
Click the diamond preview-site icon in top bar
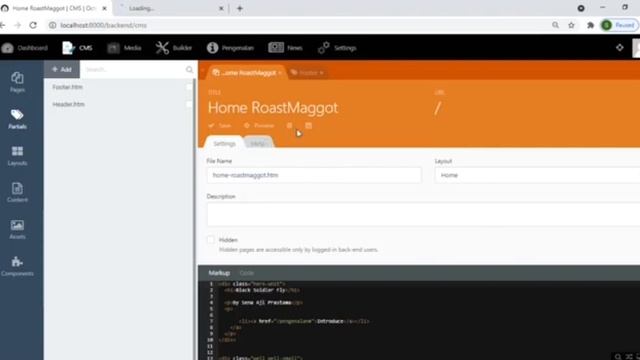click(620, 48)
